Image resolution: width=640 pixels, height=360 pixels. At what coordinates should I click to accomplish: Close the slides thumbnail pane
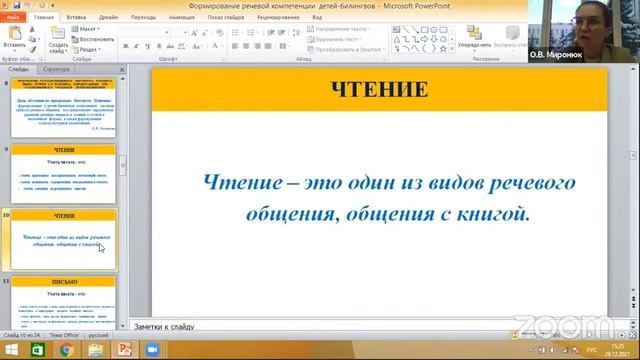point(122,70)
